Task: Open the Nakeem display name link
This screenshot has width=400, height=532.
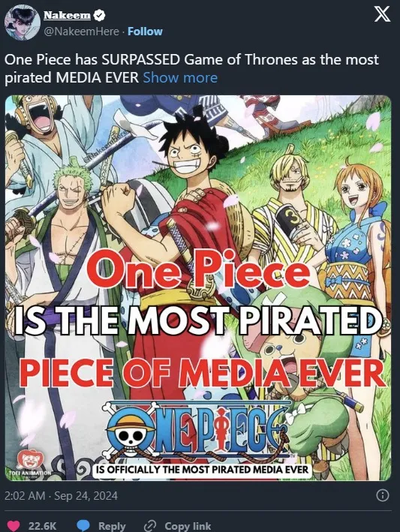Action: click(x=68, y=15)
